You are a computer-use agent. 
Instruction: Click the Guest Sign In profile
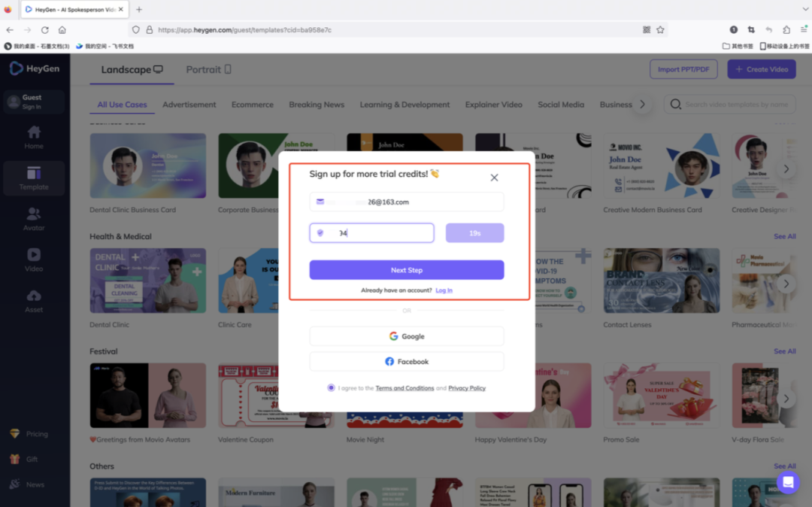point(34,102)
